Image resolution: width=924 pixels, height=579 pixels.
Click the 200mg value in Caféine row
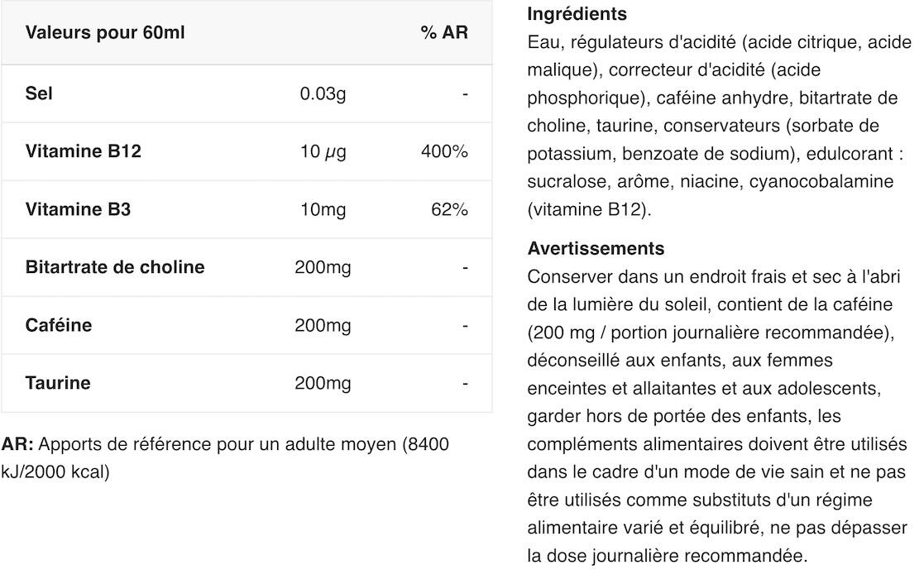323,325
